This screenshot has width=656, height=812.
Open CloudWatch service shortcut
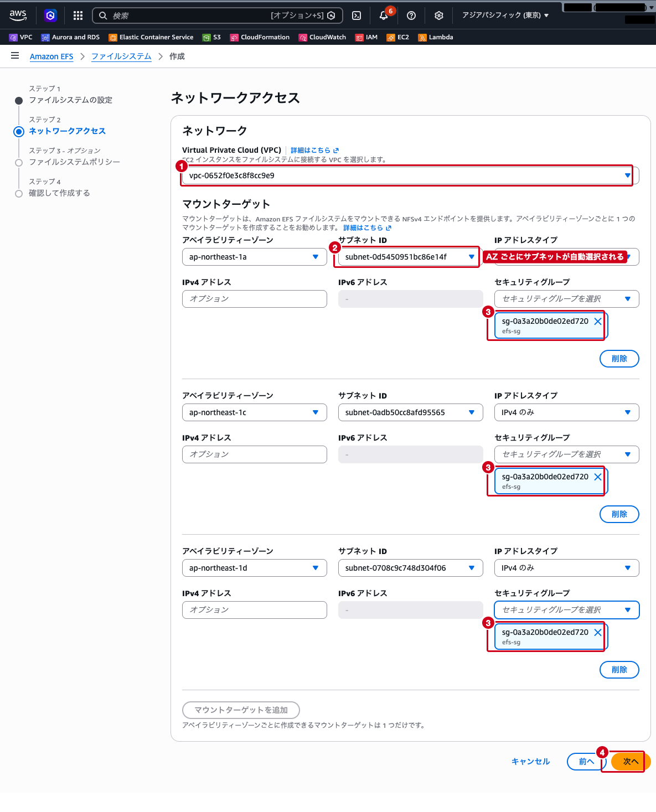[x=322, y=37]
